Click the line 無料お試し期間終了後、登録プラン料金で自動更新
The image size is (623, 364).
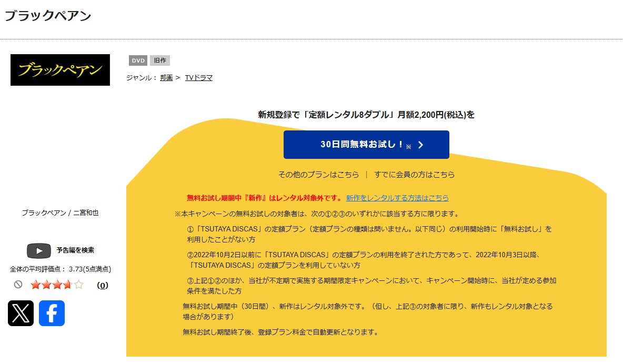[x=280, y=332]
